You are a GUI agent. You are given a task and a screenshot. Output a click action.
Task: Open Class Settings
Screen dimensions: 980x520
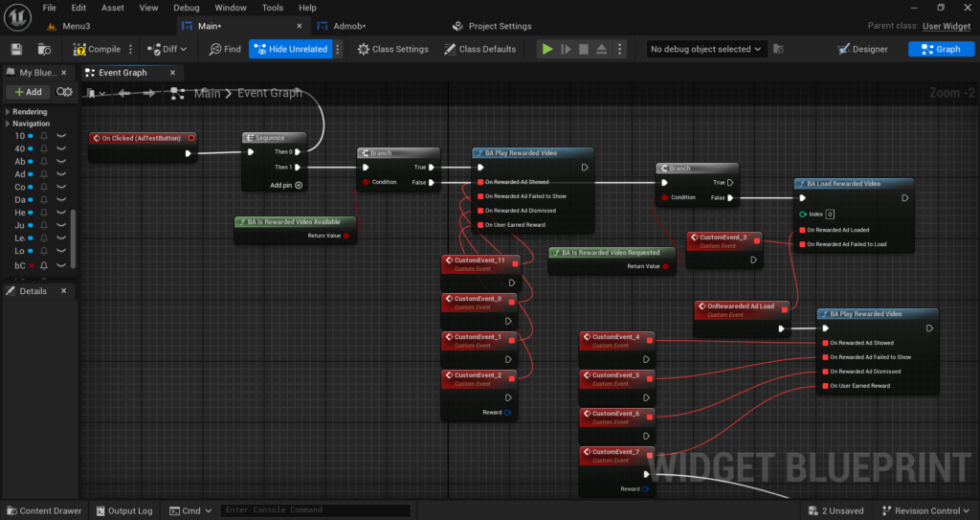393,49
